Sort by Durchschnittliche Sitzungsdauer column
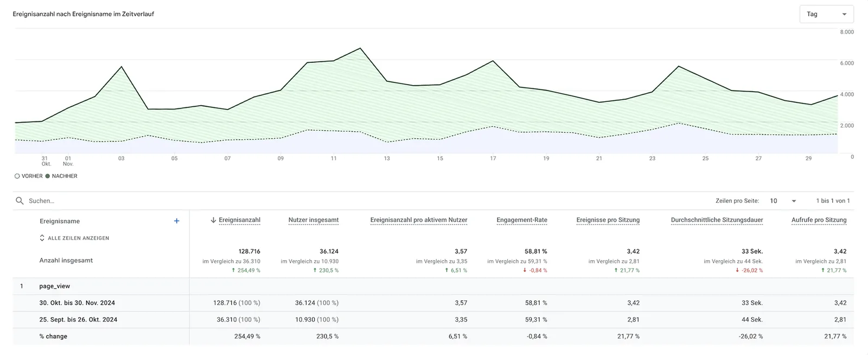The width and height of the screenshot is (868, 355). [x=717, y=220]
